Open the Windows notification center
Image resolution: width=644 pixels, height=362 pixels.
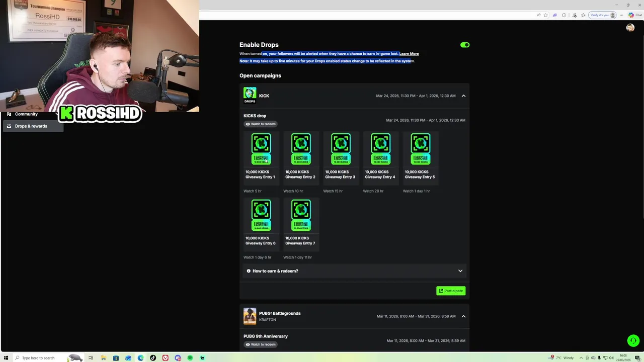(637, 358)
